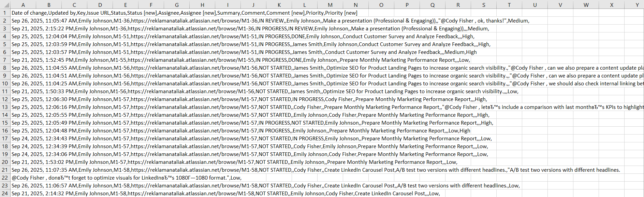Screen dimensions: 644x197
Task: Select row 1 header number
Action: click(x=5, y=13)
